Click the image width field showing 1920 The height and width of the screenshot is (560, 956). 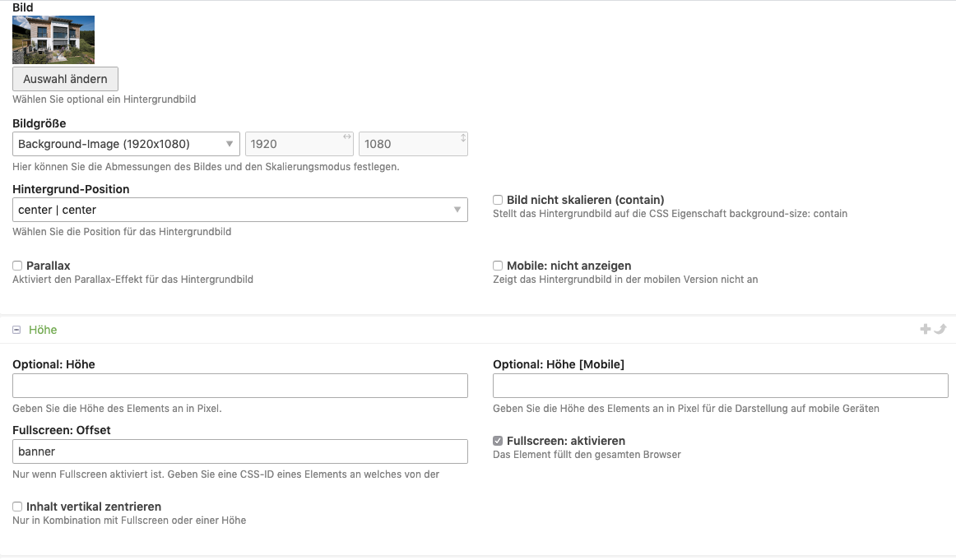pyautogui.click(x=292, y=144)
